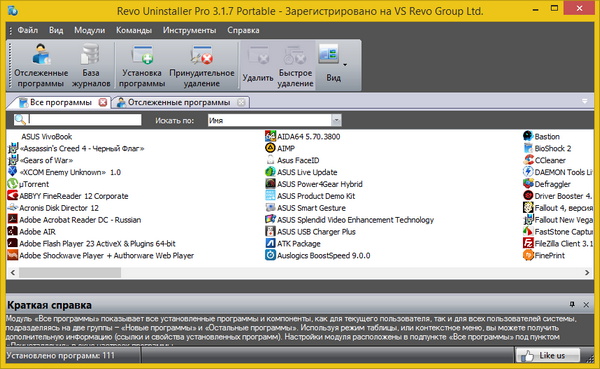Expand the Искать по Имя dropdown
Screen dimensions: 600x369
pos(336,120)
